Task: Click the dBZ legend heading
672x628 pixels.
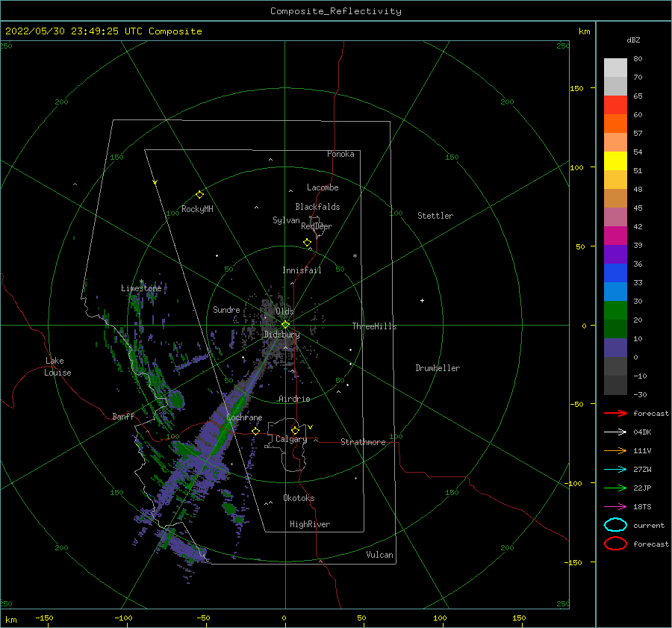Action: point(633,40)
